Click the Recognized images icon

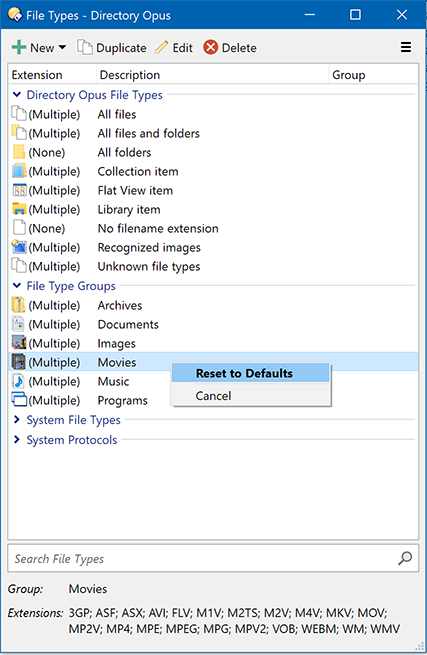click(19, 247)
